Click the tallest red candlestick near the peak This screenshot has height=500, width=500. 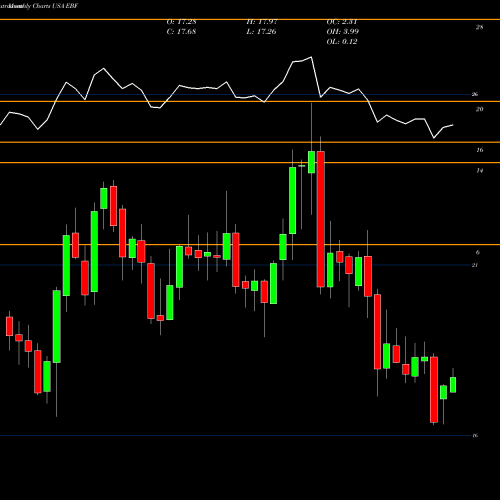321,219
